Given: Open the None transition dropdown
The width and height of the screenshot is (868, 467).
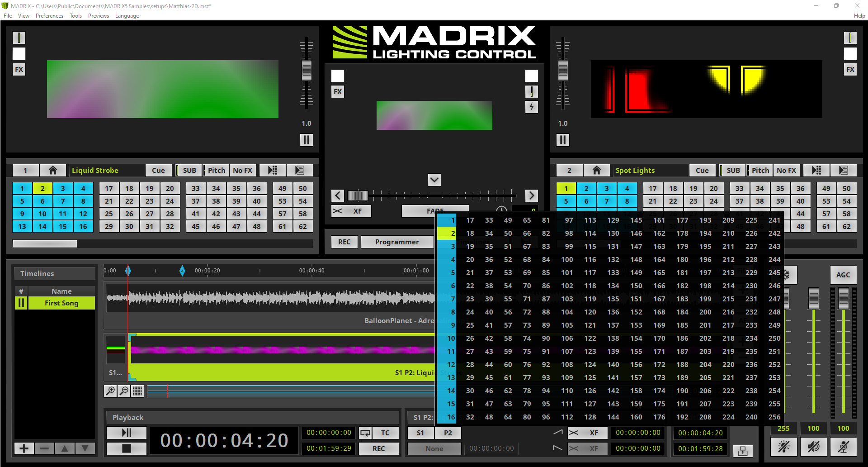Looking at the screenshot, I should (434, 448).
